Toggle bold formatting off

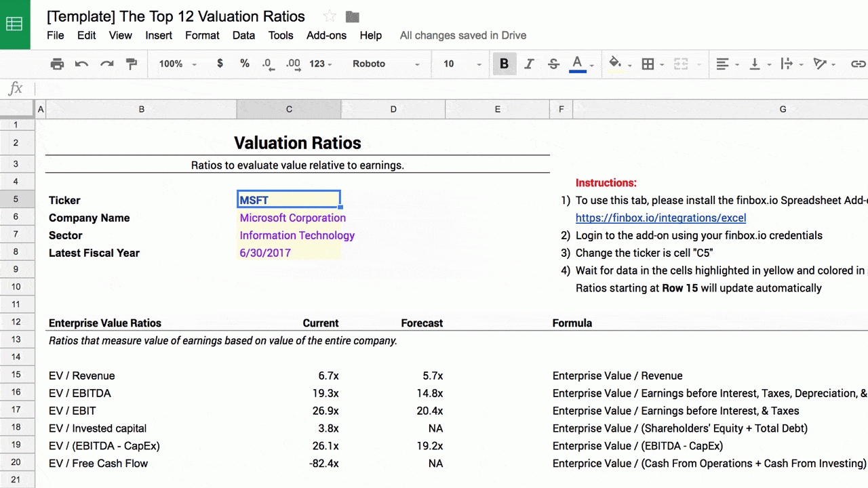[505, 64]
